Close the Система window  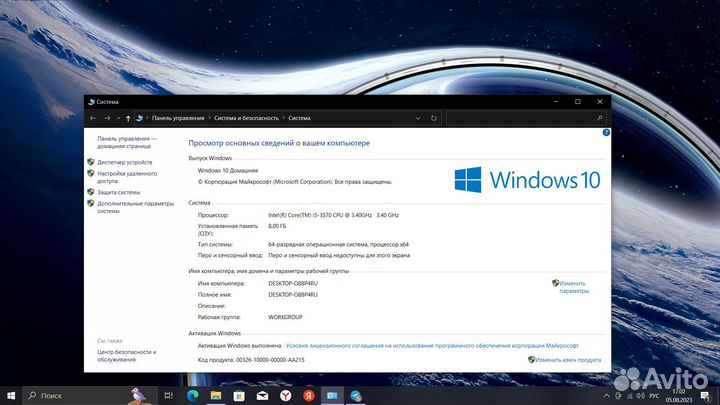[x=600, y=102]
